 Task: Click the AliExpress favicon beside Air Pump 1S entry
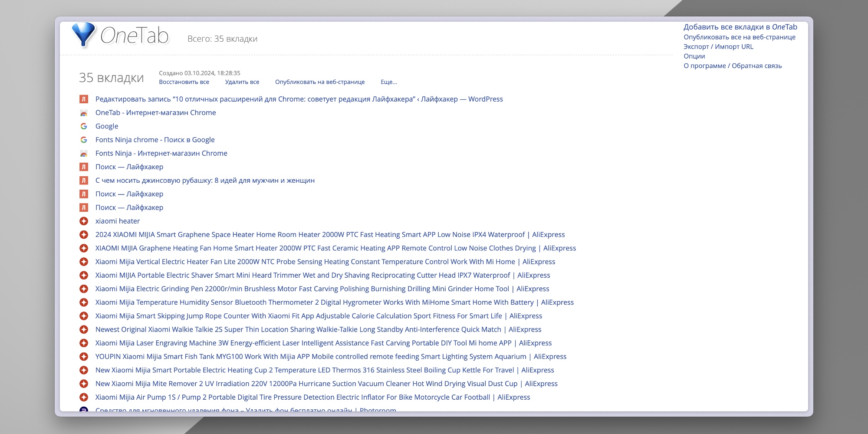click(84, 397)
